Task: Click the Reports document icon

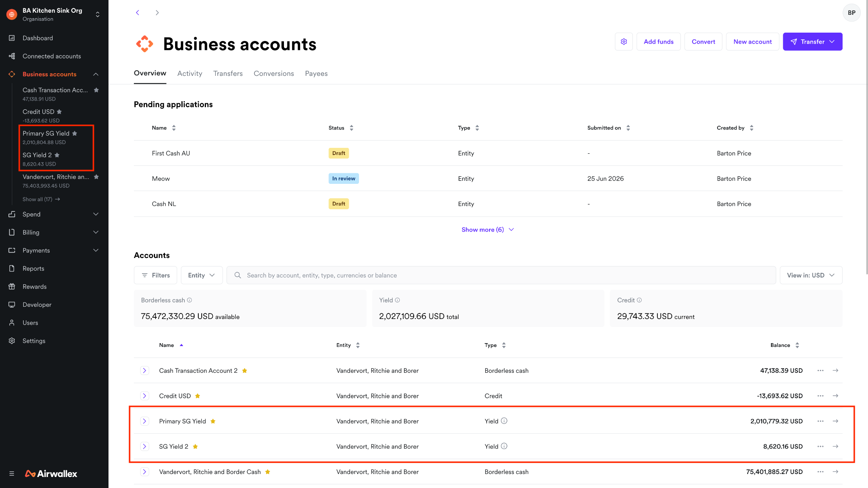Action: coord(12,269)
